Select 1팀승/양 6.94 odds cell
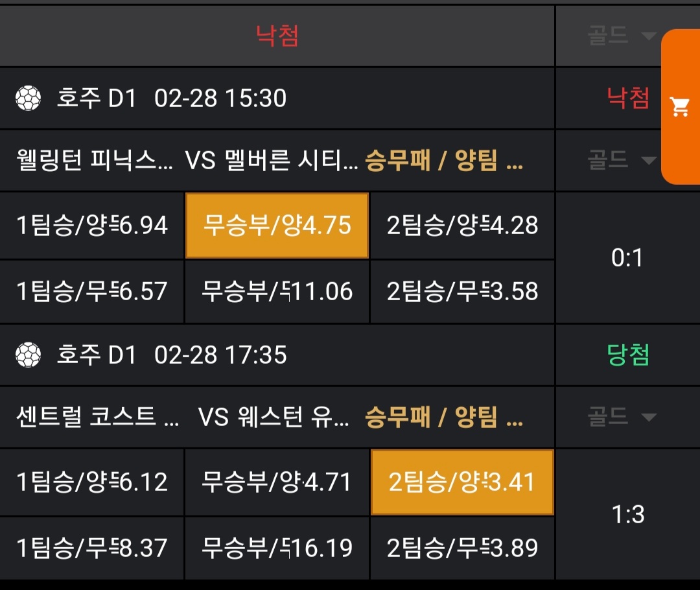Image resolution: width=700 pixels, height=590 pixels. click(92, 226)
